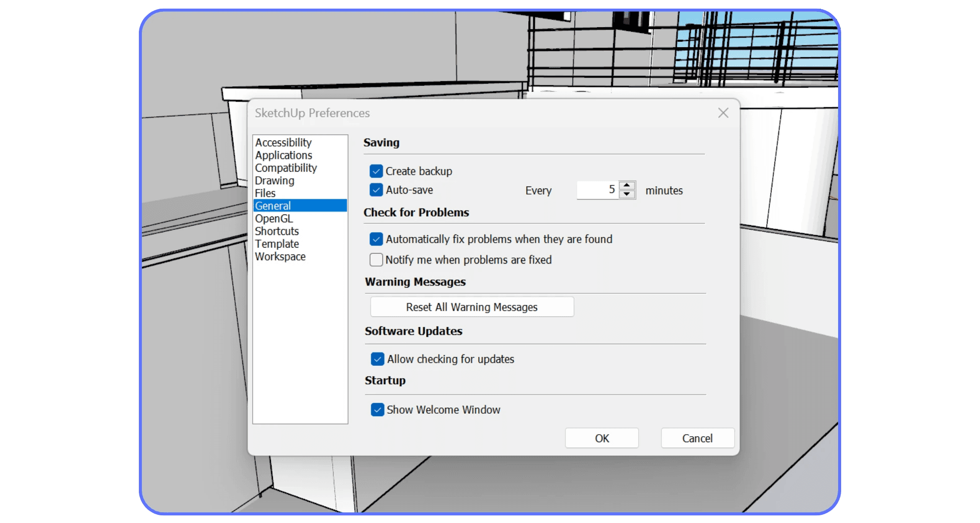Click the Check for Problems heading
This screenshot has height=523, width=980.
(x=416, y=212)
